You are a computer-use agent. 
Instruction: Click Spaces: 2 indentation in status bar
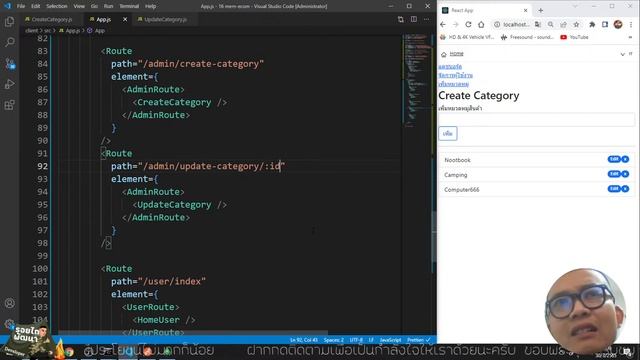333,340
